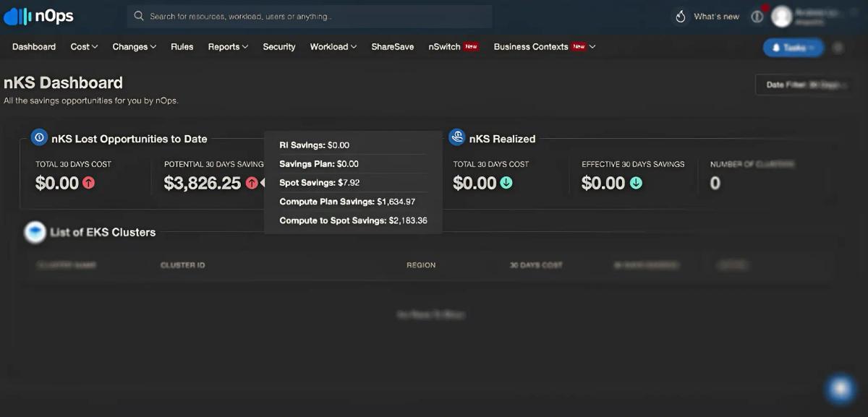Sort by REGION column header
The width and height of the screenshot is (868, 417).
[421, 265]
